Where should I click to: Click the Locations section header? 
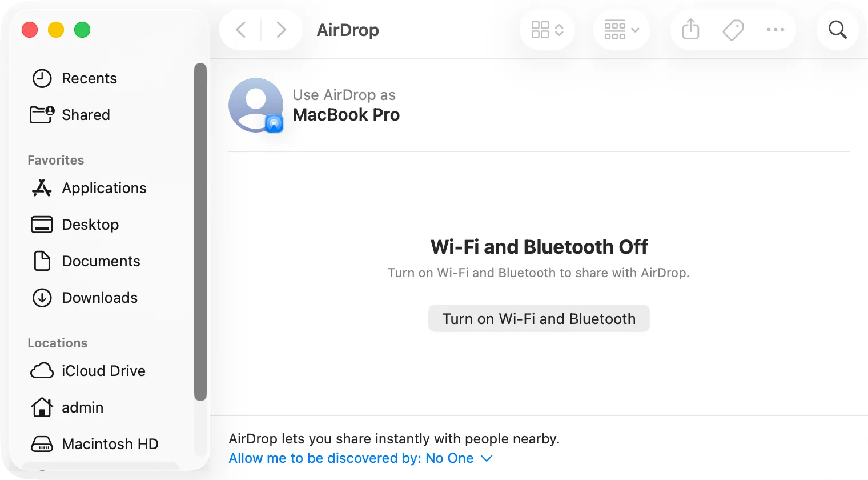[x=58, y=343]
